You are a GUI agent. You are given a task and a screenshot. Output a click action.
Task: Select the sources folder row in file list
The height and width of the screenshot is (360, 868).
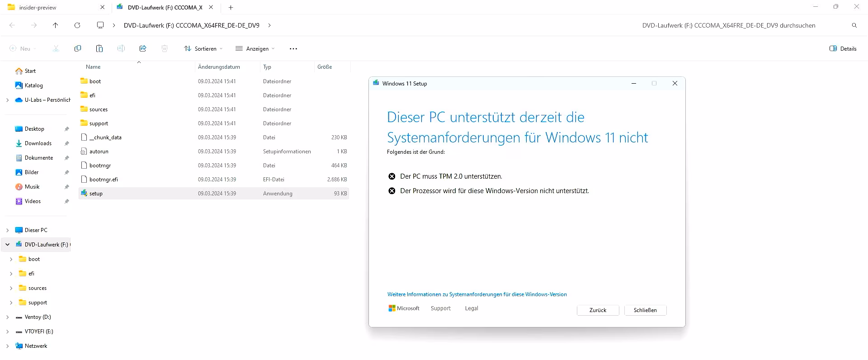213,109
